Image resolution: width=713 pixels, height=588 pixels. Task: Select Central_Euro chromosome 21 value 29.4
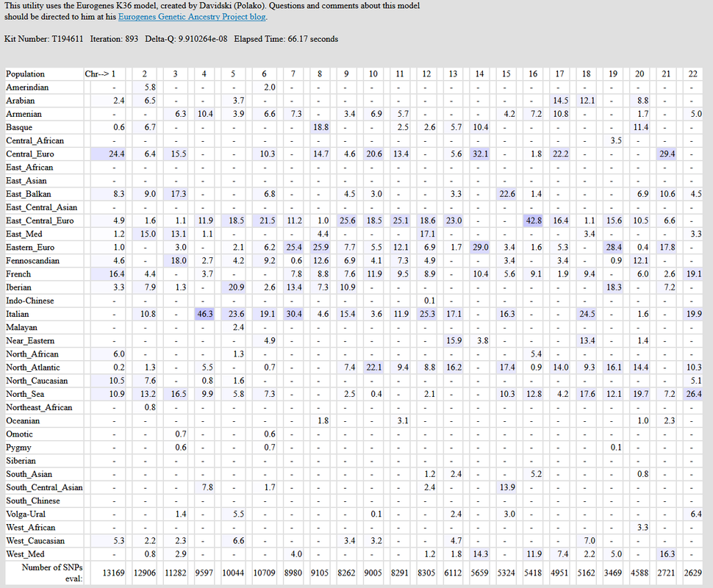pos(667,154)
